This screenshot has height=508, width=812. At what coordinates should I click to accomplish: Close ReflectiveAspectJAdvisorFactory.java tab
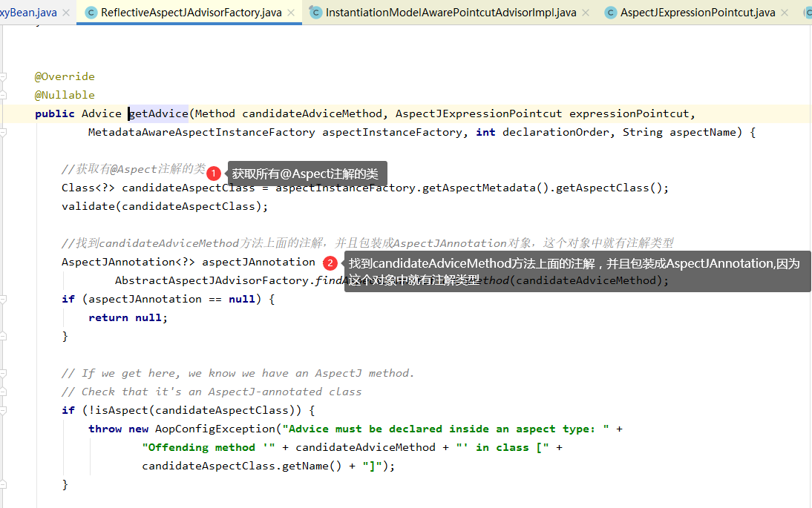[291, 13]
